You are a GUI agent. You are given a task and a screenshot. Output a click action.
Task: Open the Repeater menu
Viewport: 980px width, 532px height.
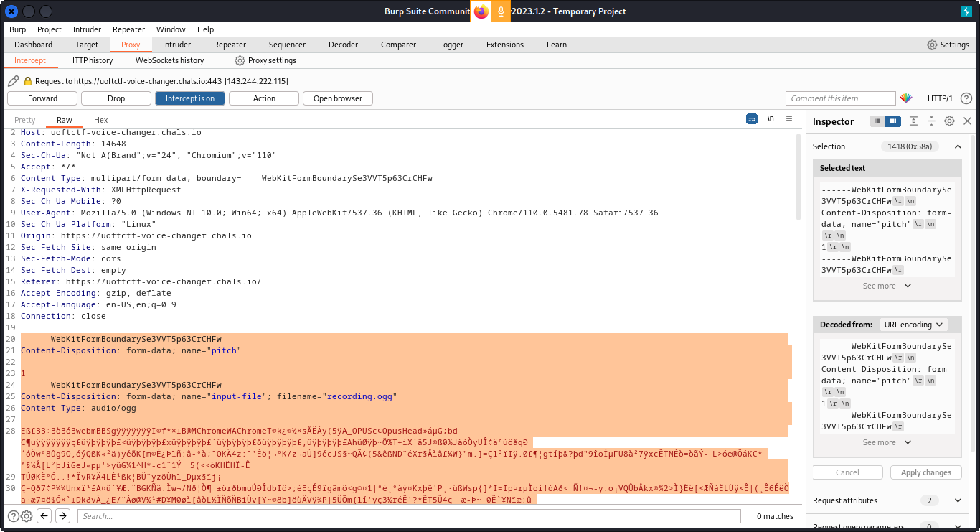128,29
